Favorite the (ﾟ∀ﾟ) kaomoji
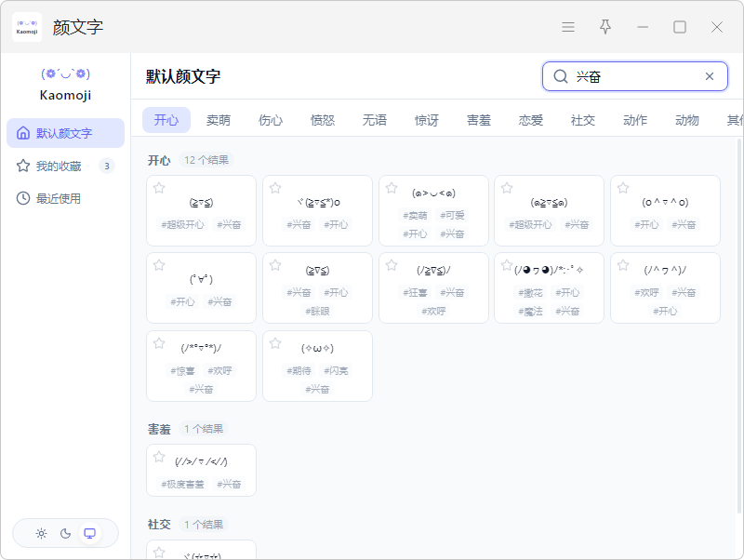 point(159,265)
